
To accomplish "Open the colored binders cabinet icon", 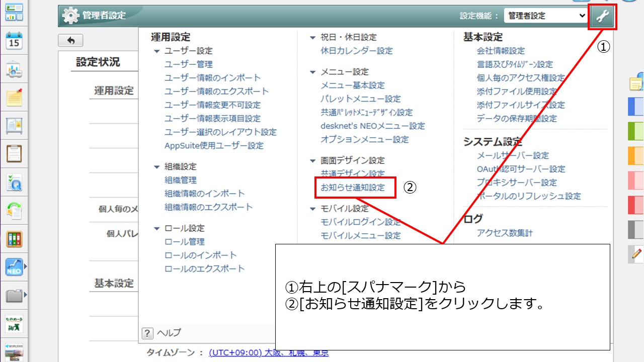I will [14, 239].
